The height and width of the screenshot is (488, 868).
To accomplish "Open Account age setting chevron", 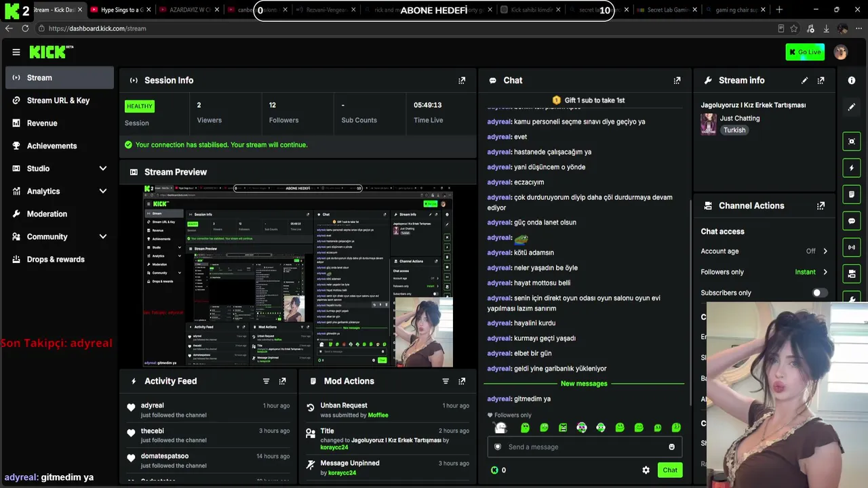I will click(x=825, y=251).
